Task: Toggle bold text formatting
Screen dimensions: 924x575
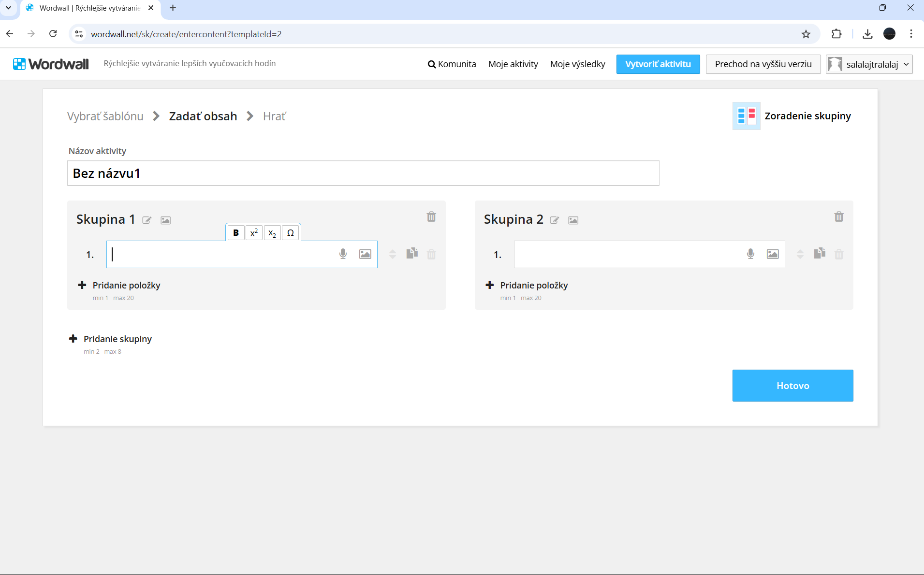Action: click(x=236, y=233)
